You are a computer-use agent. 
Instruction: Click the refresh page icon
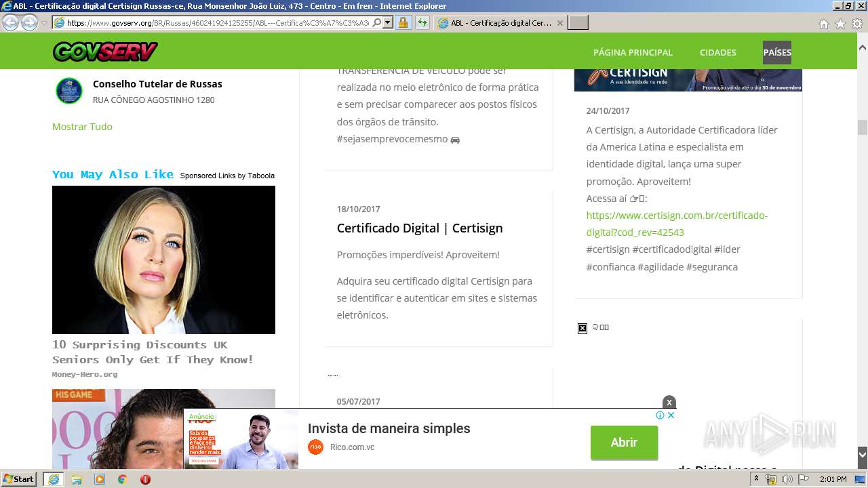(422, 23)
